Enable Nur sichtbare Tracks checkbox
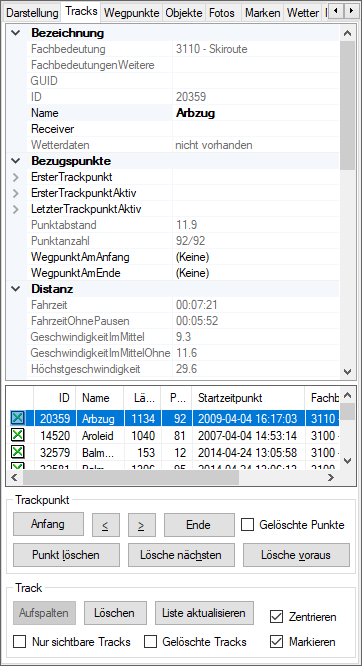362x666 pixels. (x=20, y=642)
